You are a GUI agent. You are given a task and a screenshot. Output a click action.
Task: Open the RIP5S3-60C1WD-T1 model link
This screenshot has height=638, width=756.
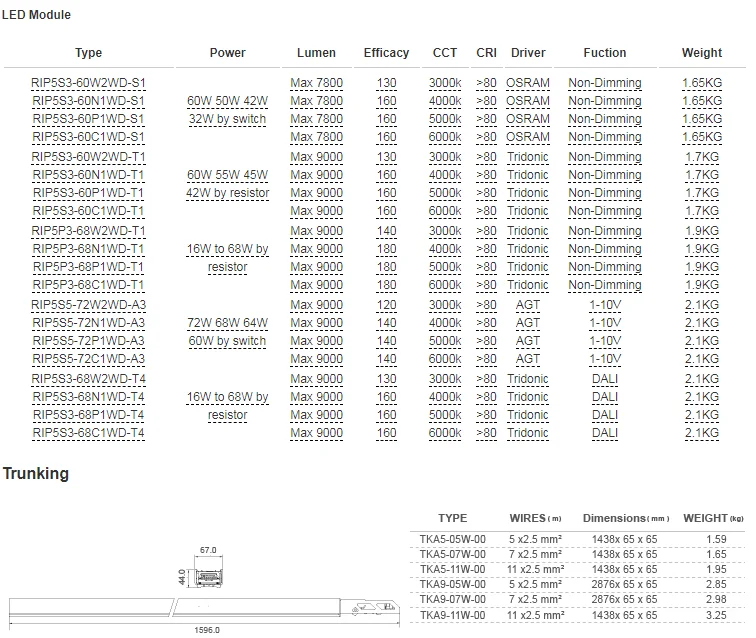tap(88, 211)
